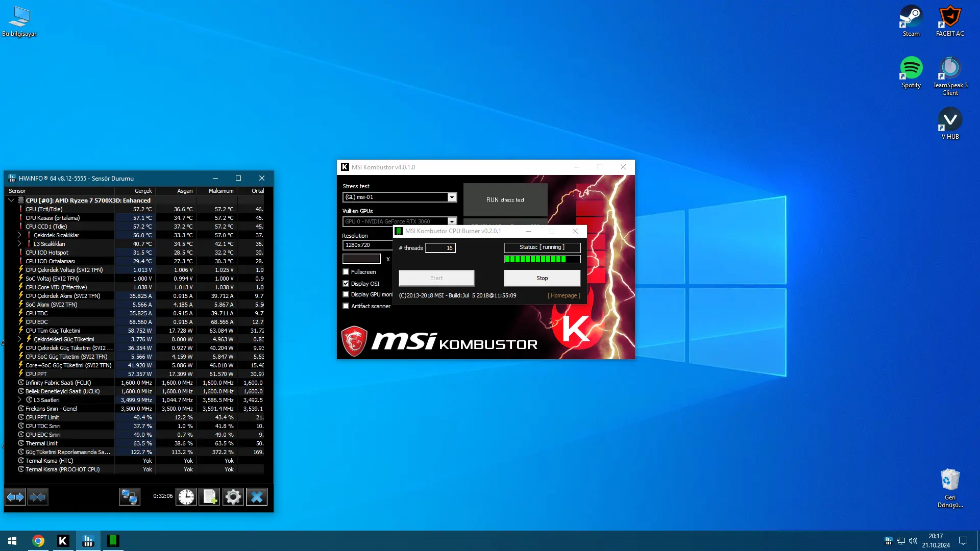980x551 pixels.
Task: Open Spotify desktop shortcut
Action: click(911, 73)
